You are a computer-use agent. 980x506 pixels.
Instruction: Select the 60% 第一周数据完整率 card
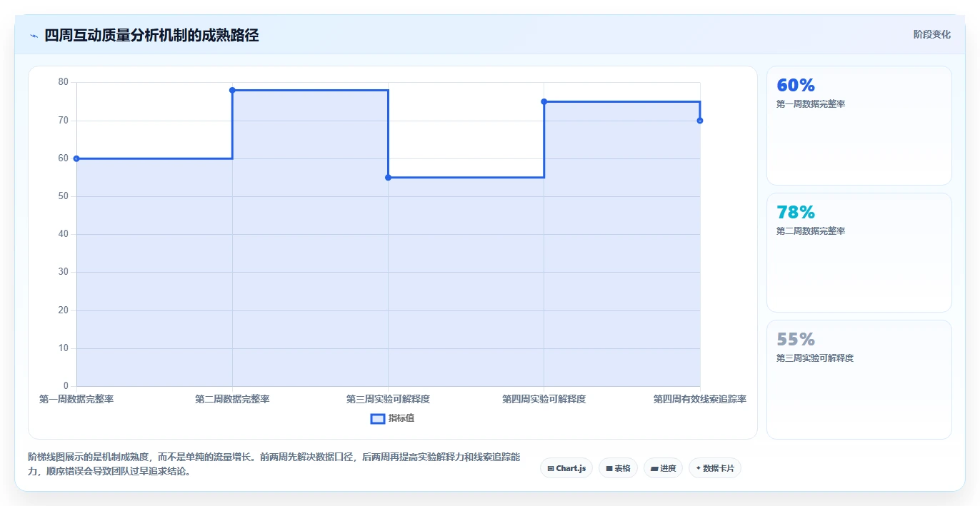(x=859, y=126)
